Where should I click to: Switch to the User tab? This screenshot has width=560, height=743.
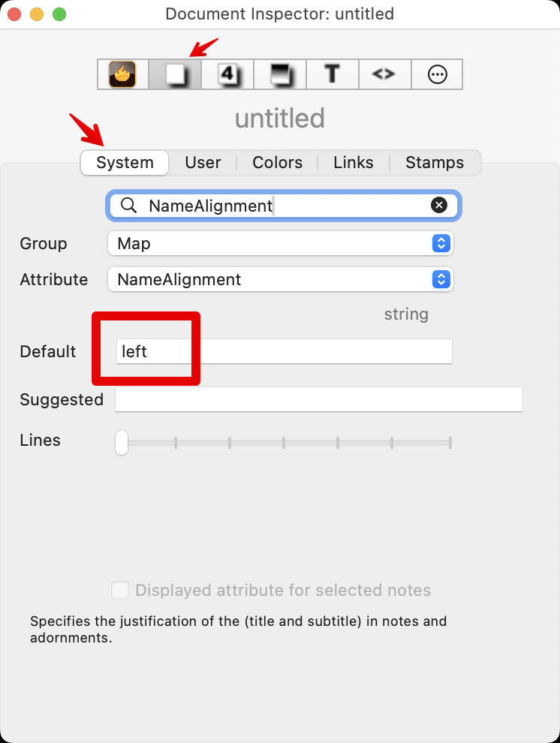[203, 162]
